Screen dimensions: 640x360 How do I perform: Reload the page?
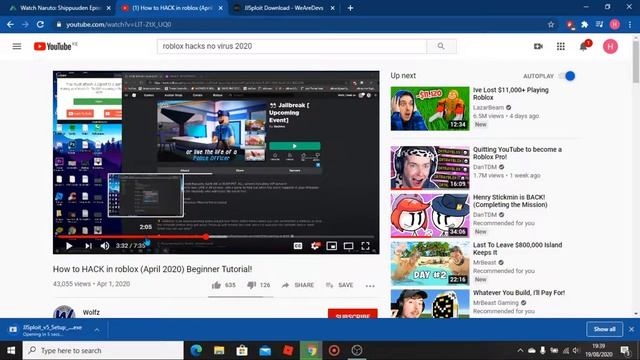tap(40, 24)
